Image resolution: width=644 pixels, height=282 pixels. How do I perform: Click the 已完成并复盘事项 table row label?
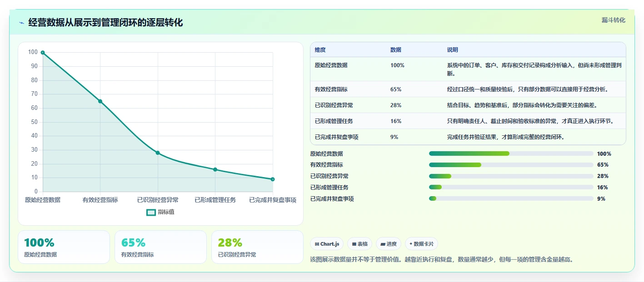click(x=336, y=137)
